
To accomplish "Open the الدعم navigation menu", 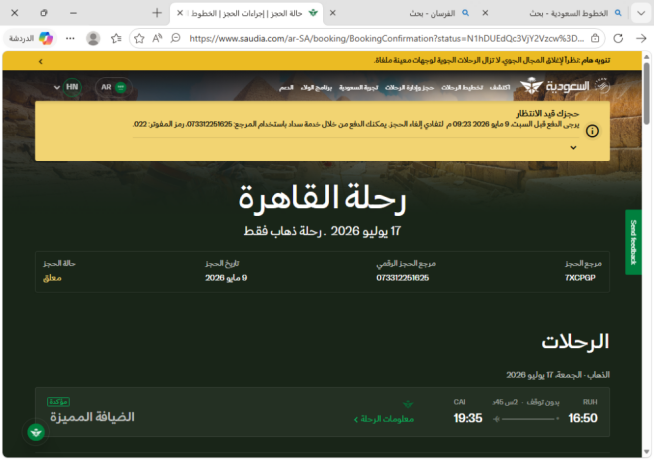I will coord(286,87).
